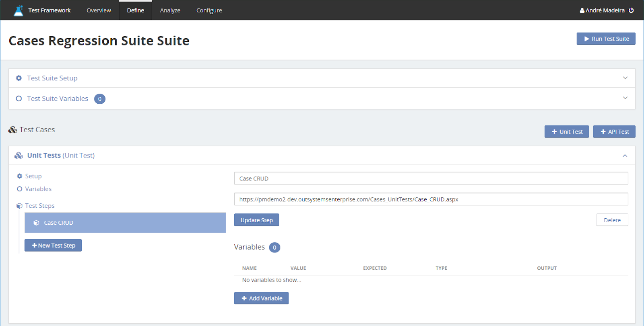Expand the Test Suite Variables chevron
This screenshot has height=326, width=644.
(x=625, y=98)
